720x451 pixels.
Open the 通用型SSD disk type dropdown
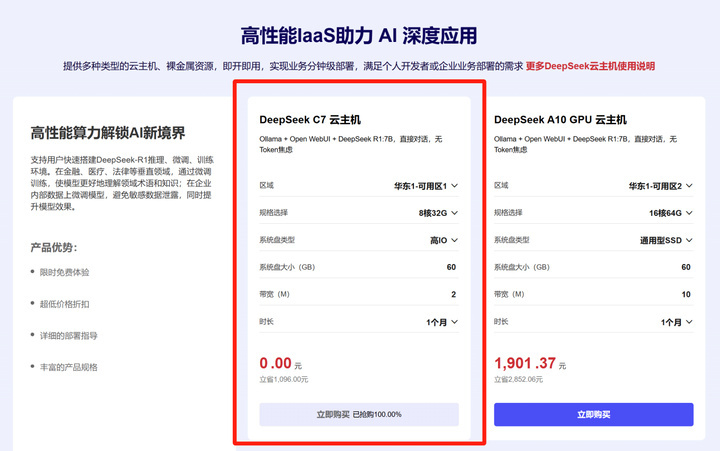tap(666, 240)
